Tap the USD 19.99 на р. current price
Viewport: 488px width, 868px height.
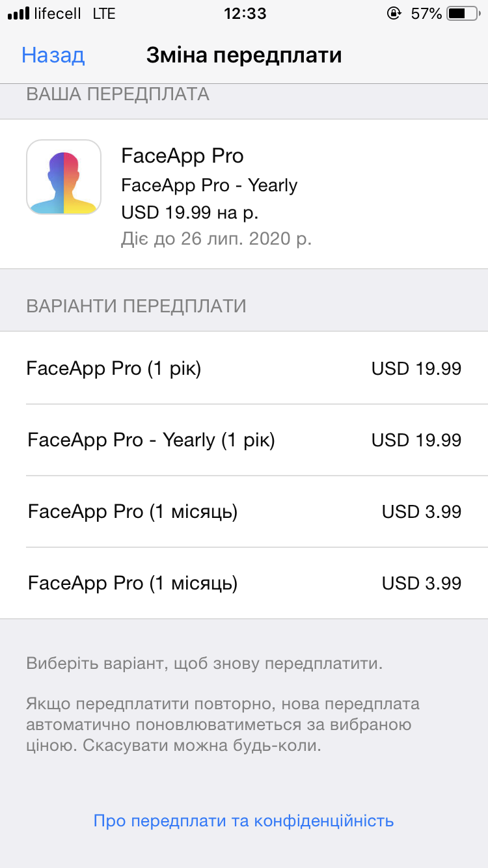190,212
